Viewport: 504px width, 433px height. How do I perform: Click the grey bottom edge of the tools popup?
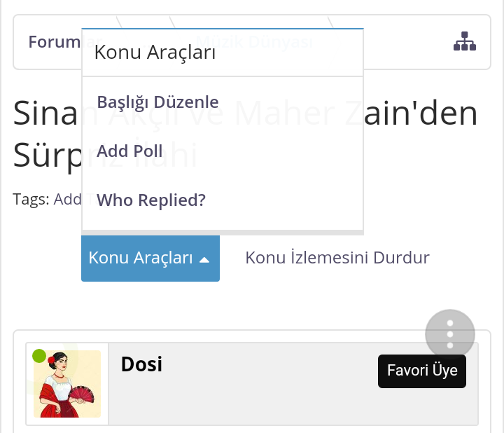pyautogui.click(x=223, y=232)
